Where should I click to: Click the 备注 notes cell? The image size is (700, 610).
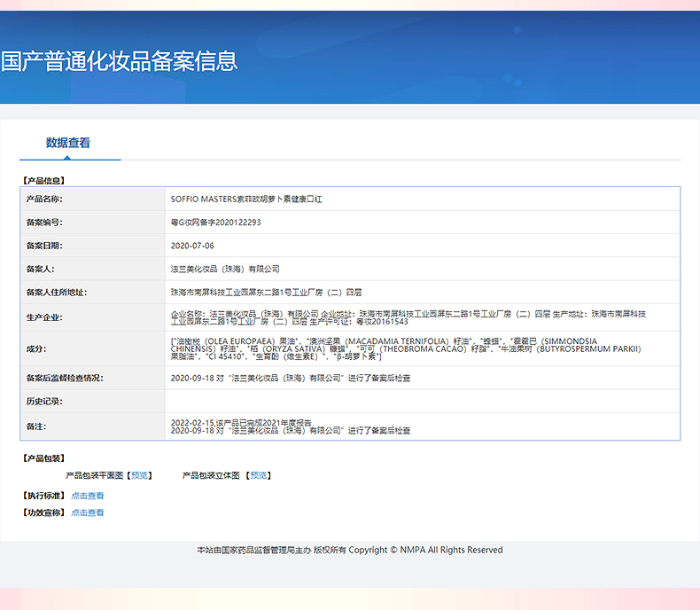tap(290, 426)
